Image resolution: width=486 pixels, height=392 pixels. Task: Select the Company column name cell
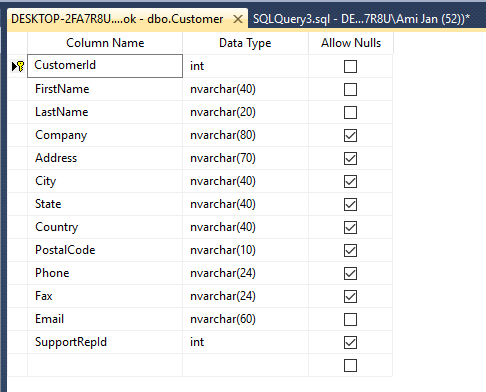tap(105, 135)
